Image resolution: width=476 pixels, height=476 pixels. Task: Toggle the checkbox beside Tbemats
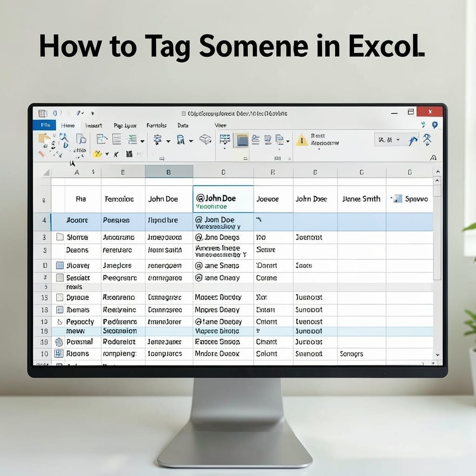60,310
